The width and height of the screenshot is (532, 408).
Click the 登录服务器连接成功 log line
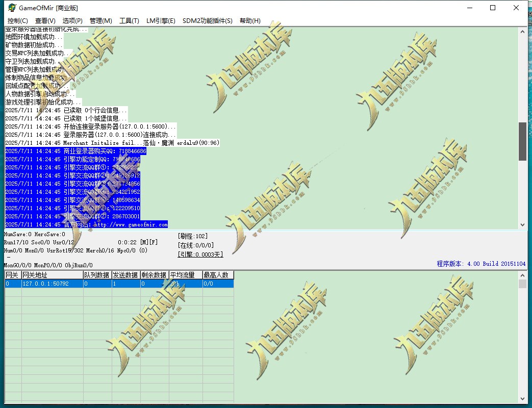coord(91,135)
